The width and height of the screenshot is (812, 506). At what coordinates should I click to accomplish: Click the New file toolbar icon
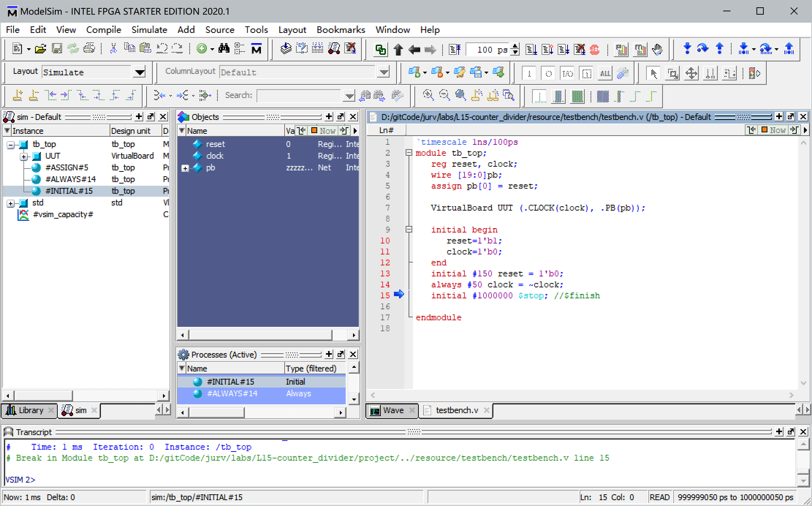click(x=17, y=49)
